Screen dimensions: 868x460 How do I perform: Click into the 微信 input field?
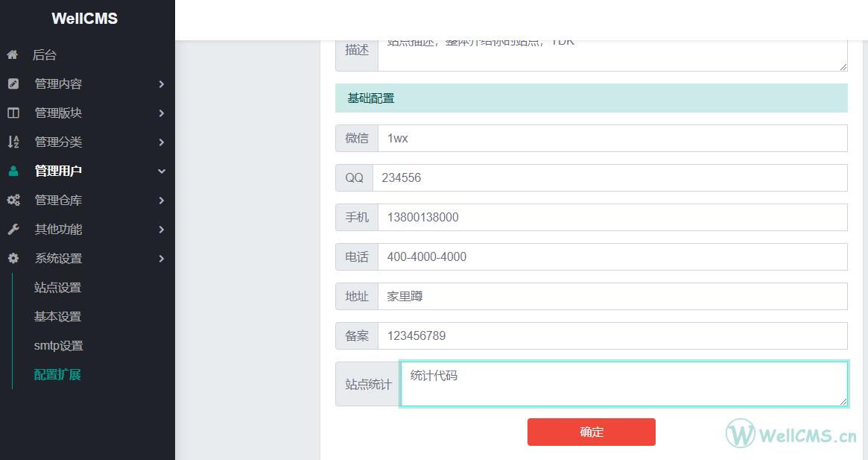point(612,139)
